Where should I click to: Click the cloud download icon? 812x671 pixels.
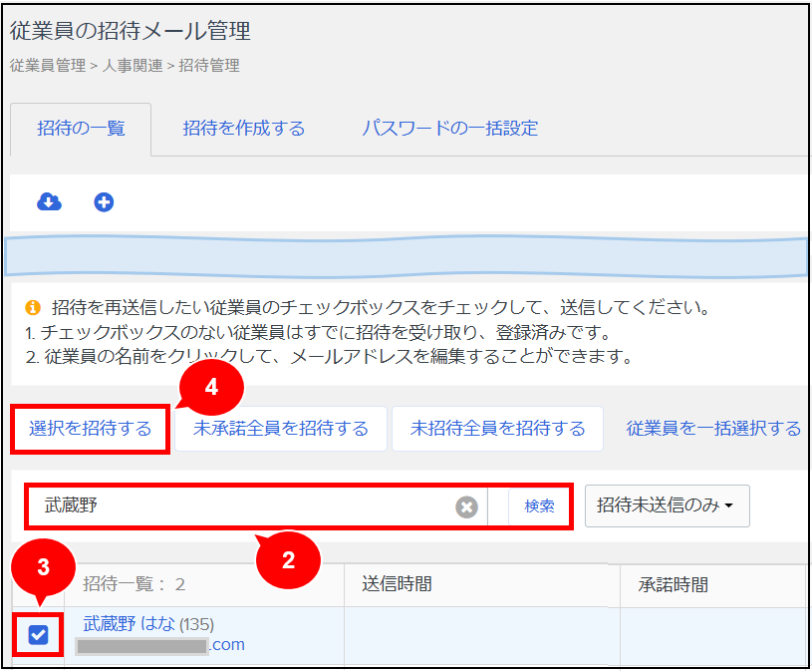(x=49, y=202)
